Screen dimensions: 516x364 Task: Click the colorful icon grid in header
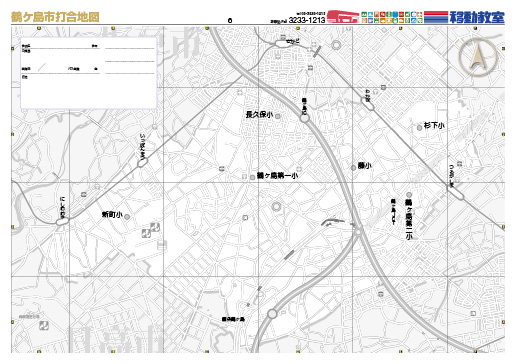[x=392, y=17]
